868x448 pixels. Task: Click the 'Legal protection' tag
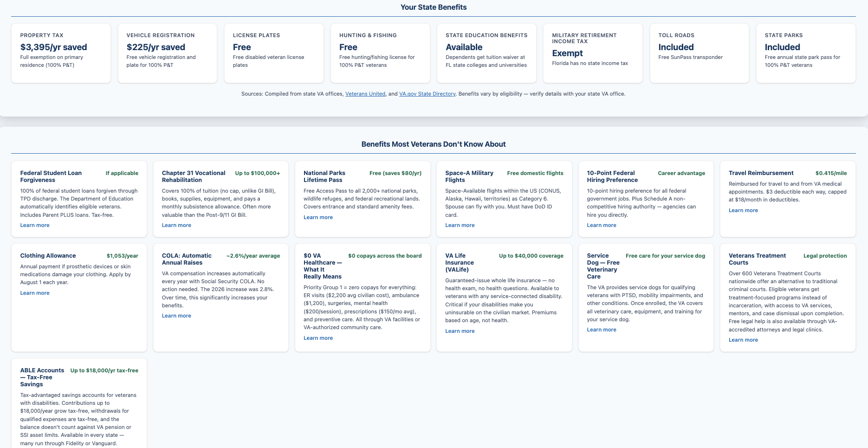pos(825,256)
